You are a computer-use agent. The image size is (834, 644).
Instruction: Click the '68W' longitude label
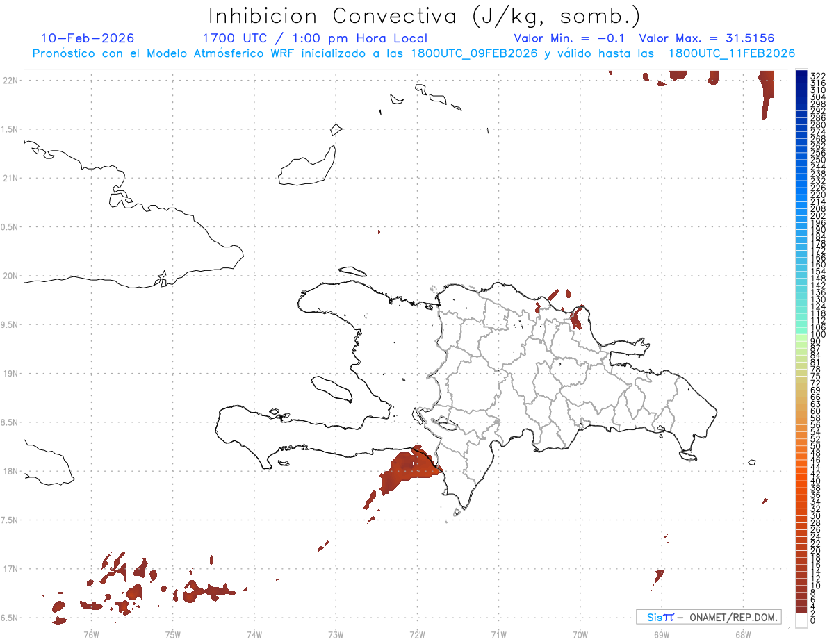click(x=743, y=634)
